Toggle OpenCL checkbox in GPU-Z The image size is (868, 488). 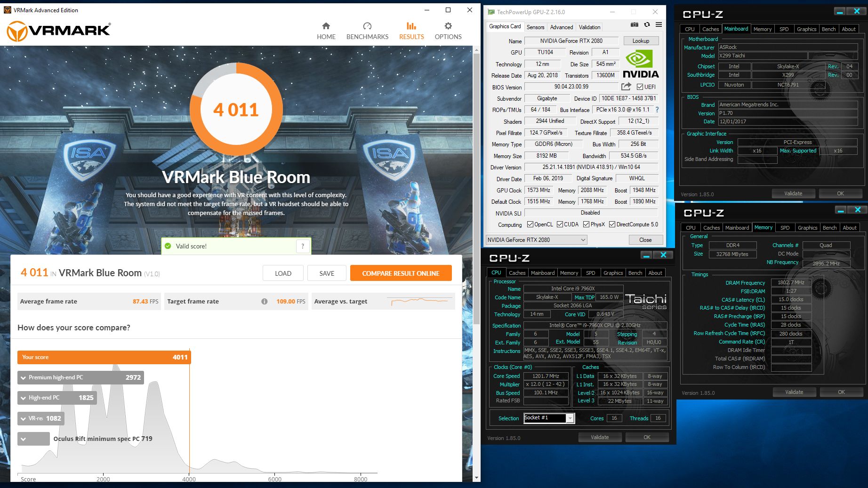click(x=530, y=224)
